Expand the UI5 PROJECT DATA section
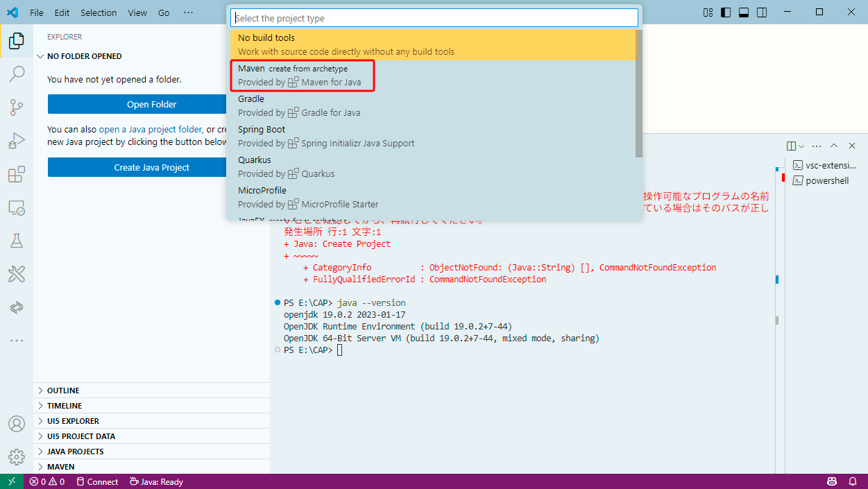The width and height of the screenshot is (868, 489). pyautogui.click(x=152, y=436)
